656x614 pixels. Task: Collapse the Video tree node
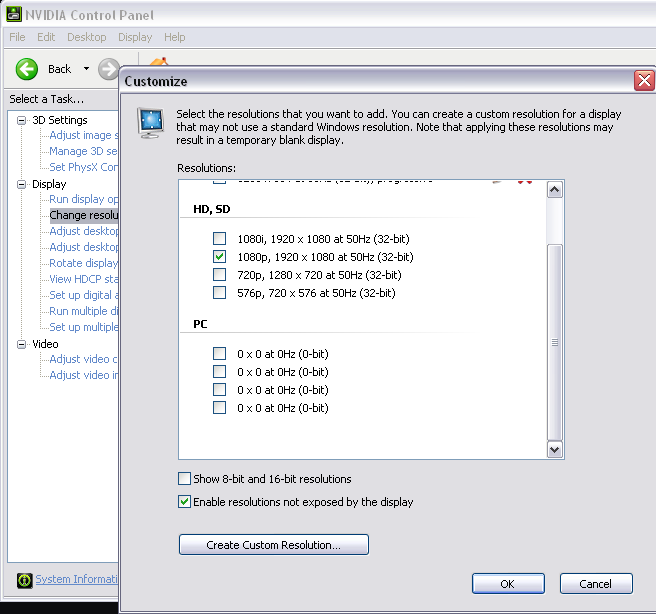click(21, 344)
